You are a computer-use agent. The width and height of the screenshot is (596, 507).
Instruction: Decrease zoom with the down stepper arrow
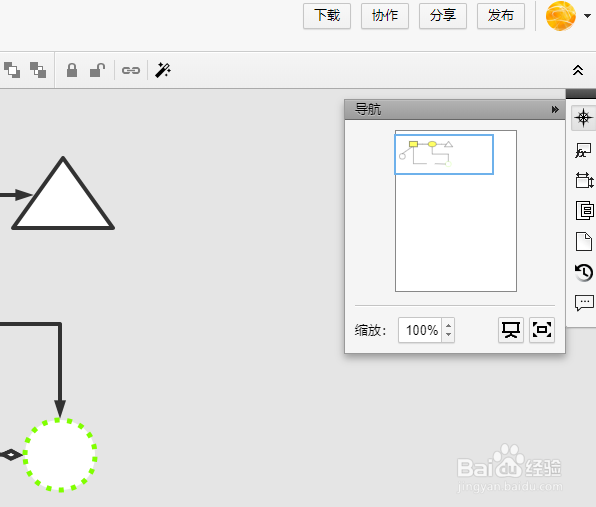pos(449,334)
